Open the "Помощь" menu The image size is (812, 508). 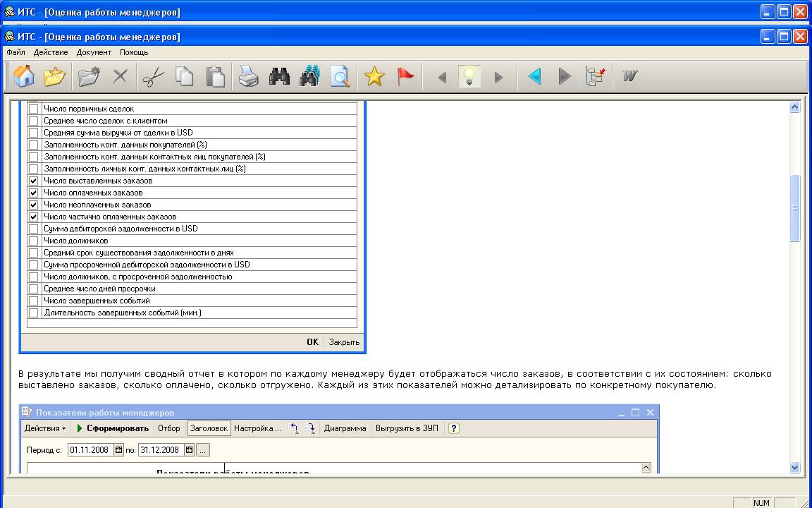tap(133, 52)
